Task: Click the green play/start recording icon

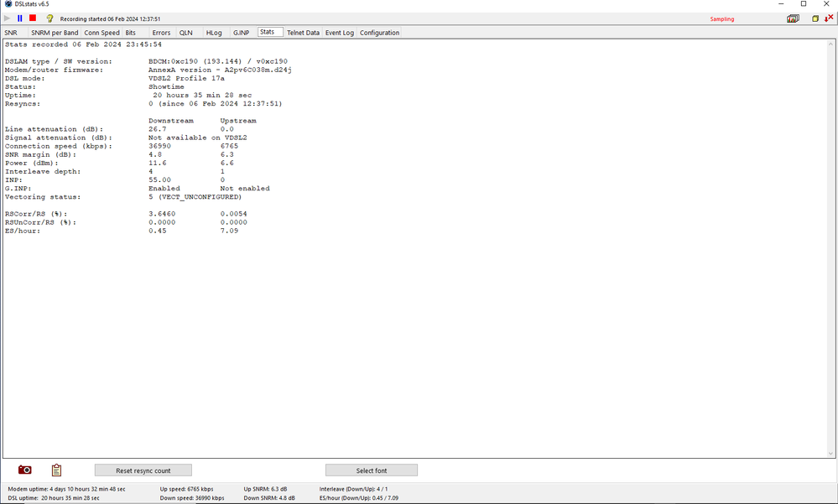Action: tap(8, 18)
